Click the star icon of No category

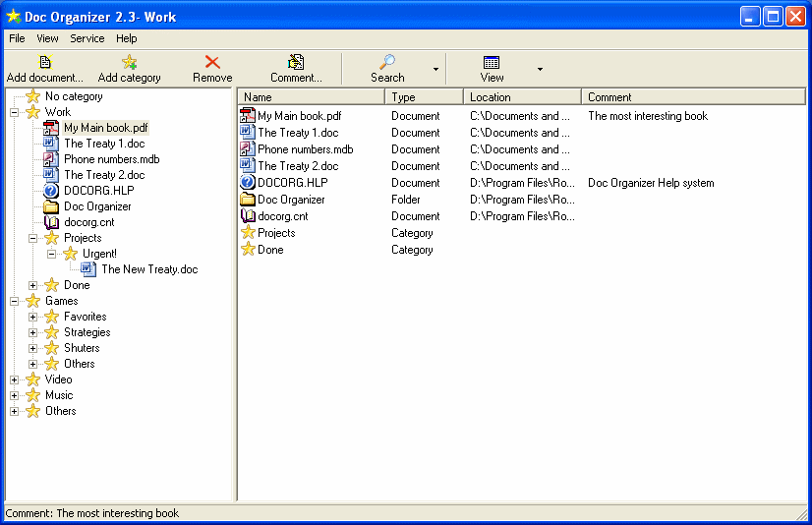(32, 96)
